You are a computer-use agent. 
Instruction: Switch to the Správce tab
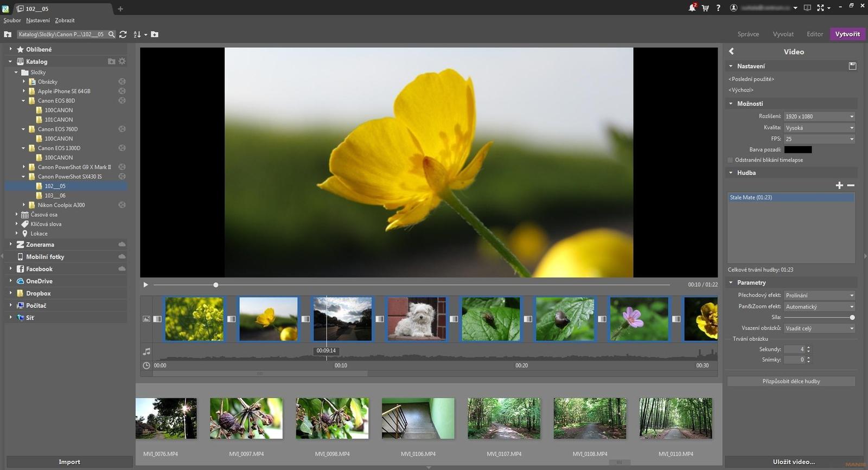[748, 34]
